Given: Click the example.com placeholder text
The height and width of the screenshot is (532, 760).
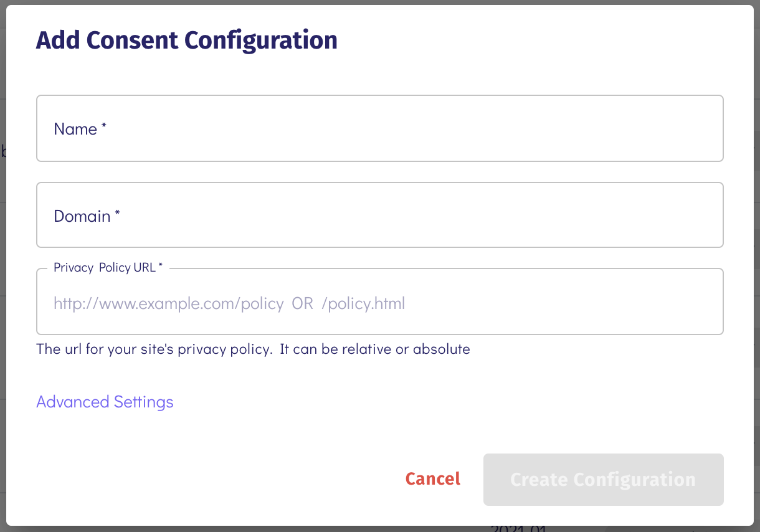Looking at the screenshot, I should [168, 304].
